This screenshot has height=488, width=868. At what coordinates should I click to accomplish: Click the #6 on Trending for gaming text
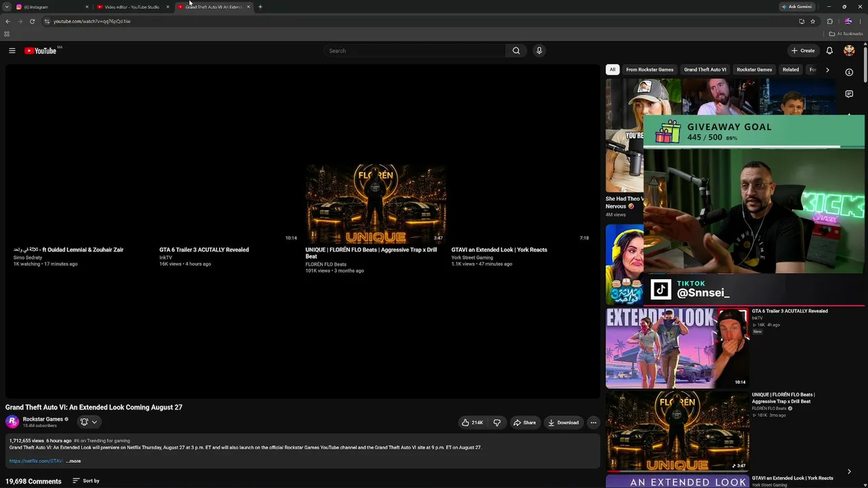(x=102, y=441)
